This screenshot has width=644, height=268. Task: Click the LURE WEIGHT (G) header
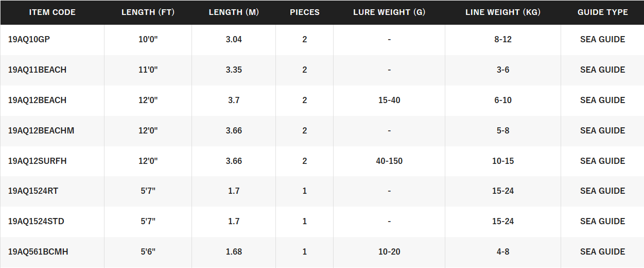pos(389,12)
